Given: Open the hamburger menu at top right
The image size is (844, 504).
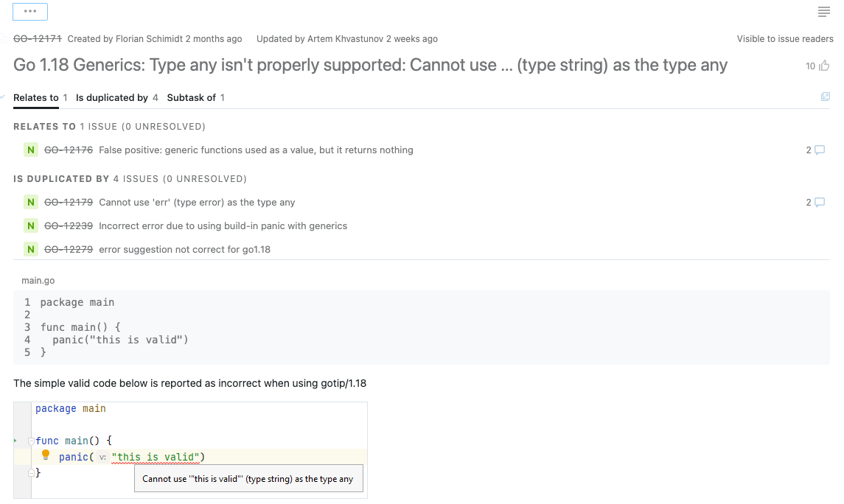Looking at the screenshot, I should (x=823, y=12).
